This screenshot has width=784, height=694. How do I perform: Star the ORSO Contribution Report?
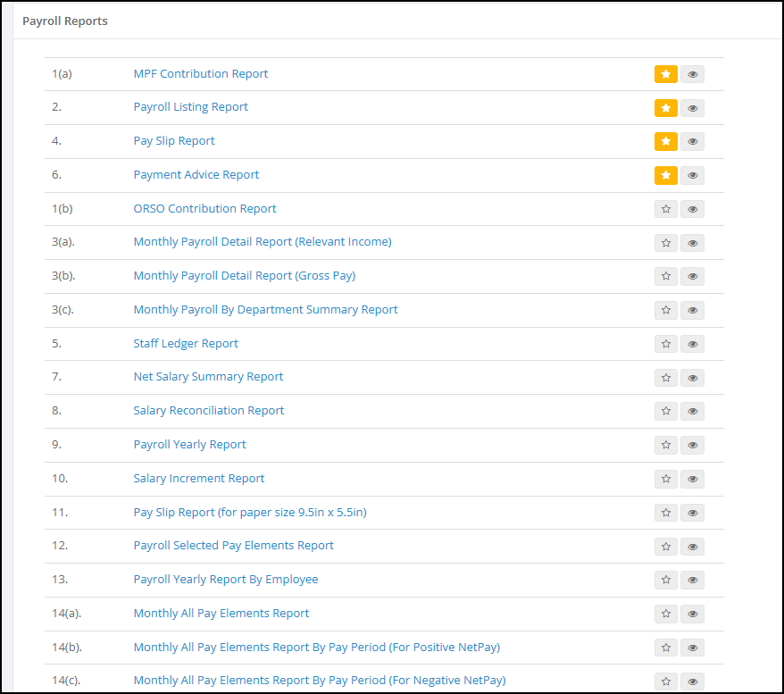click(x=665, y=209)
